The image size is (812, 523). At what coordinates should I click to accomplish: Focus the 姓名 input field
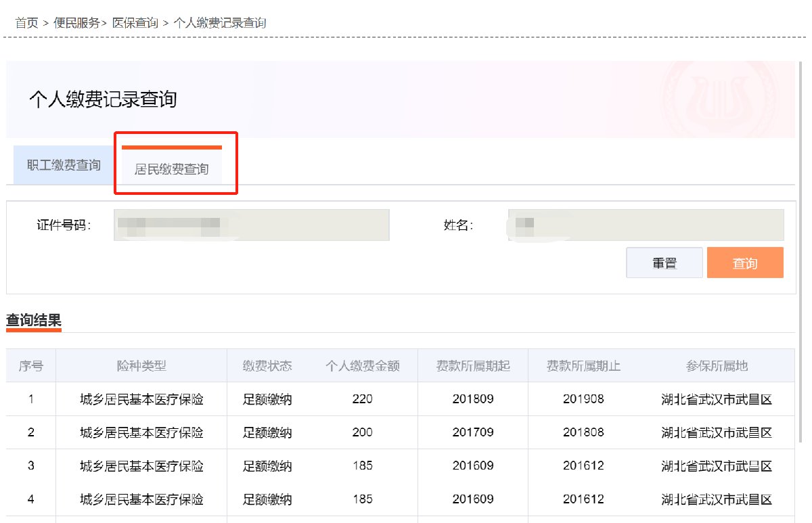(646, 225)
